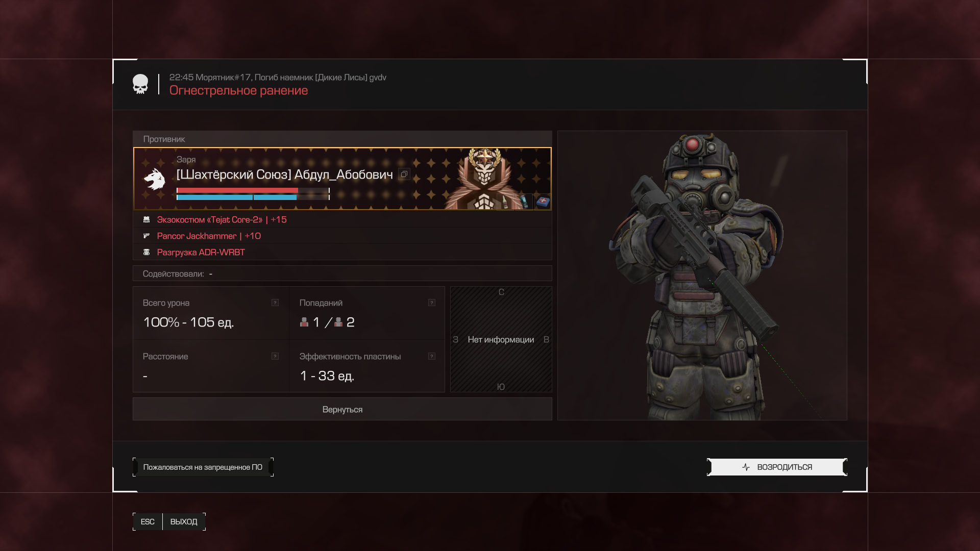Click the blue medkit icon in banner
This screenshot has width=980, height=551.
(543, 202)
